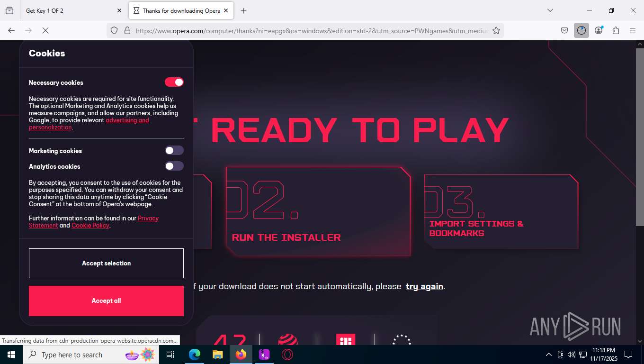Open the clock showing 11:18 PM

pos(603,355)
